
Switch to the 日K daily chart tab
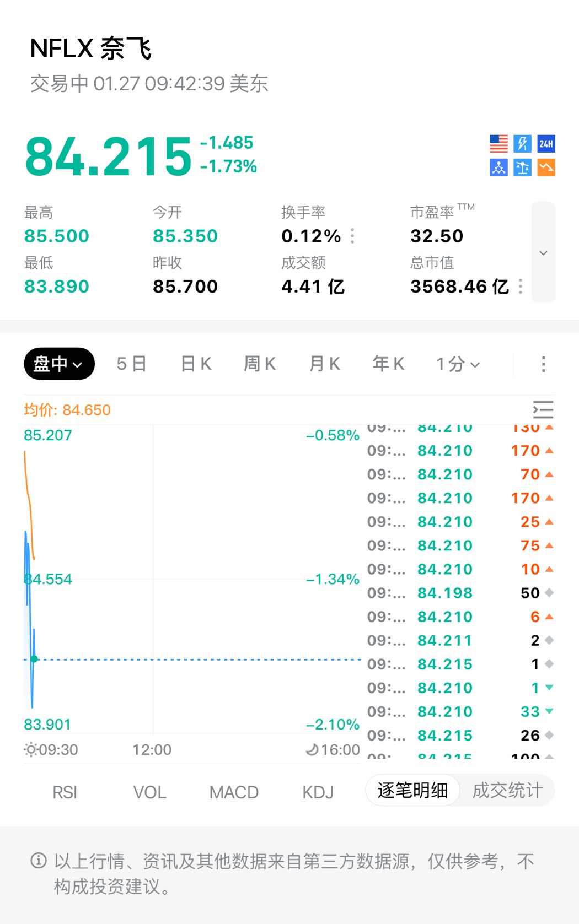point(196,364)
